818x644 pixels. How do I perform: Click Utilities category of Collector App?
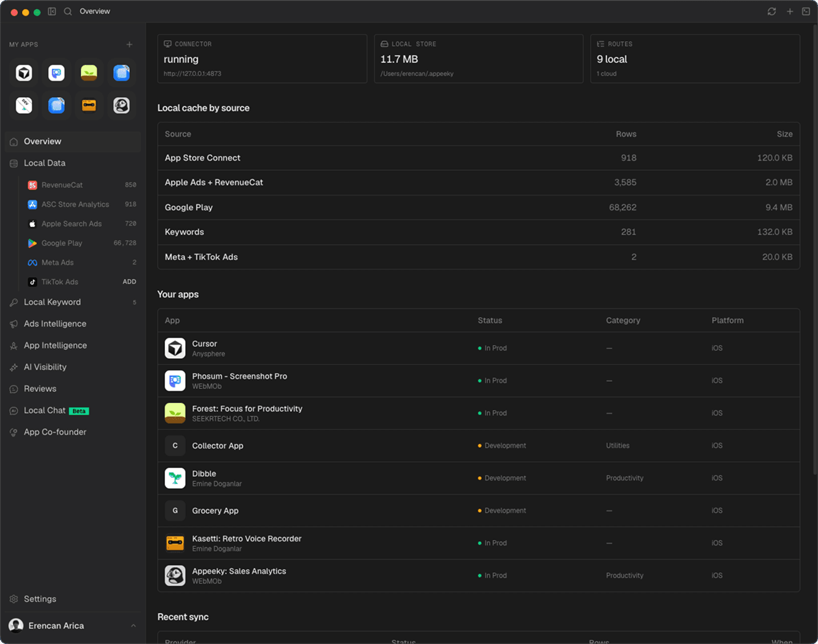(x=617, y=446)
